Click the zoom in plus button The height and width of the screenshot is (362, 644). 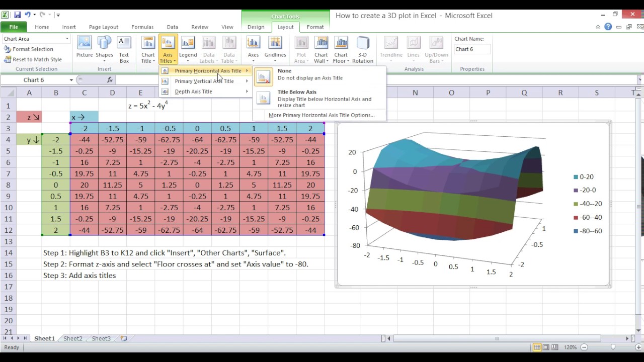pyautogui.click(x=638, y=347)
